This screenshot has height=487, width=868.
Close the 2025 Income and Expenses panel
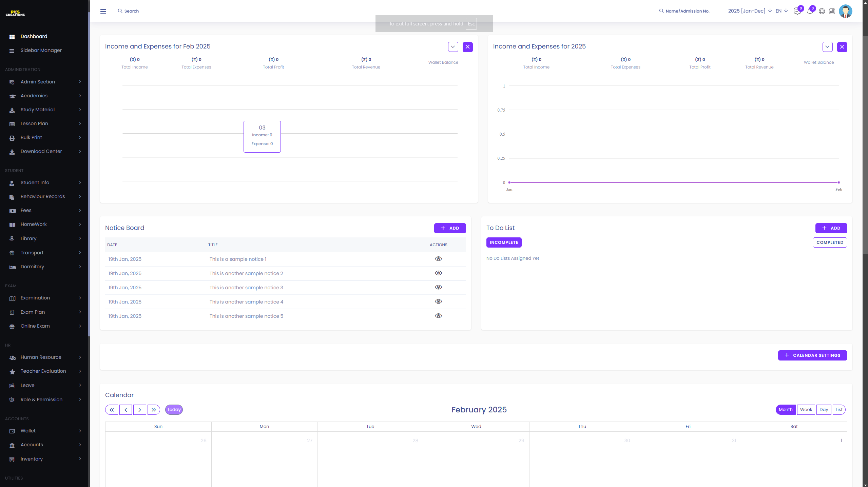842,47
